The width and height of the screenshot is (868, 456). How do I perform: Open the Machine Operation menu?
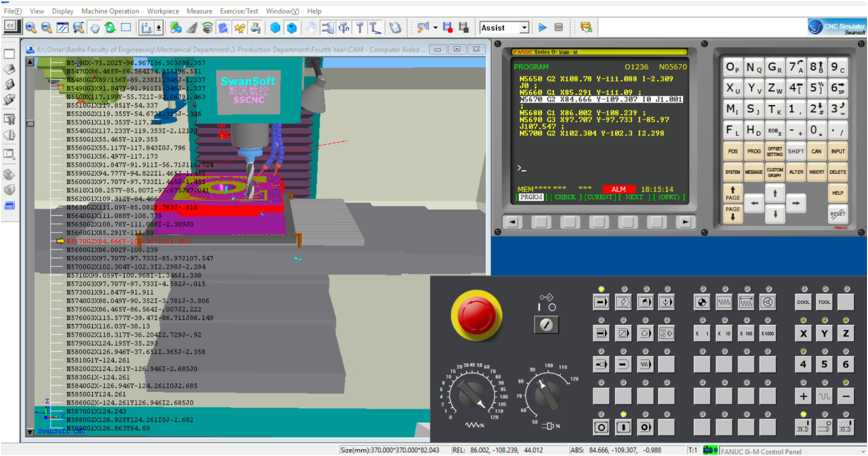point(110,11)
